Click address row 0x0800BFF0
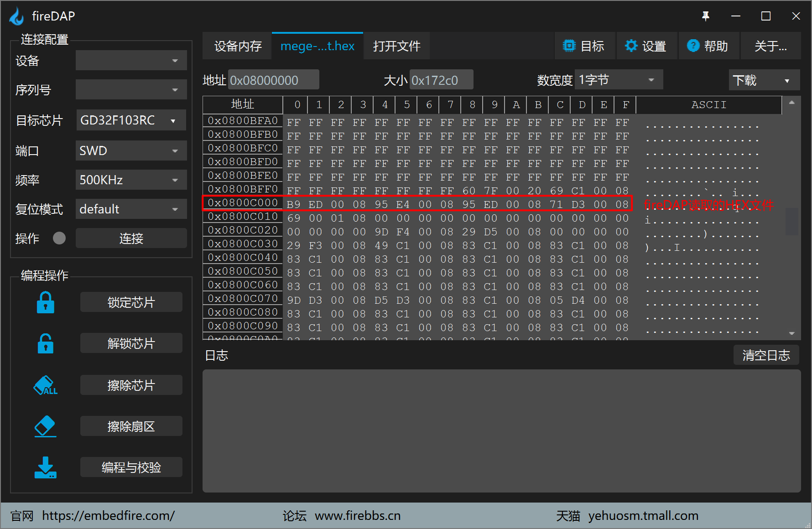 (x=243, y=189)
